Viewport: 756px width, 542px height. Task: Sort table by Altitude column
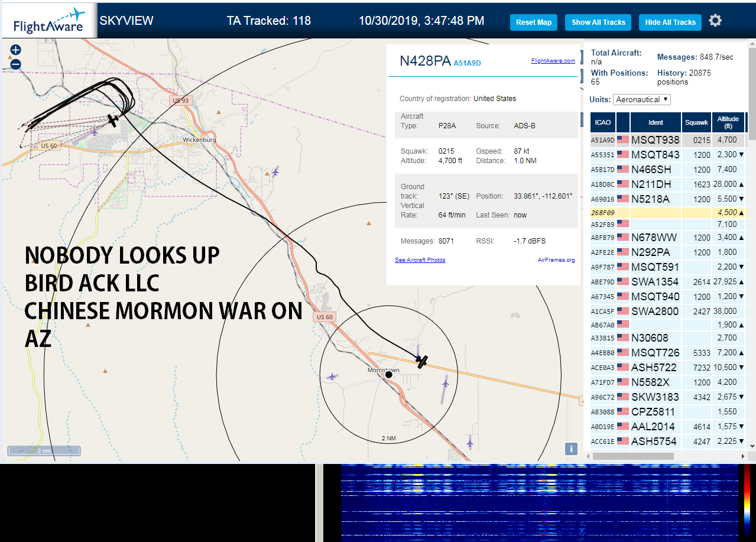point(728,122)
